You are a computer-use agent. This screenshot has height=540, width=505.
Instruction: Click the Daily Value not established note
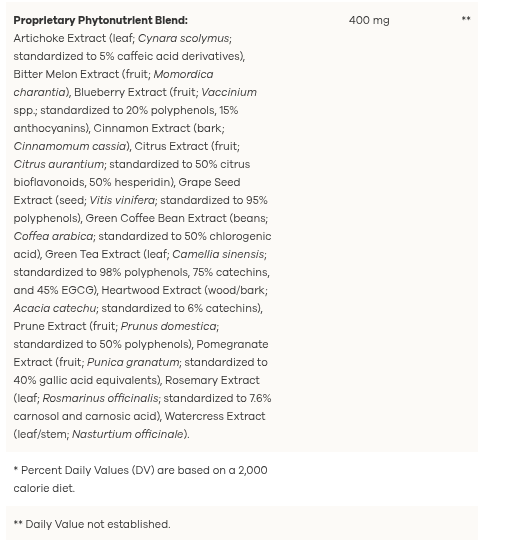point(92,524)
